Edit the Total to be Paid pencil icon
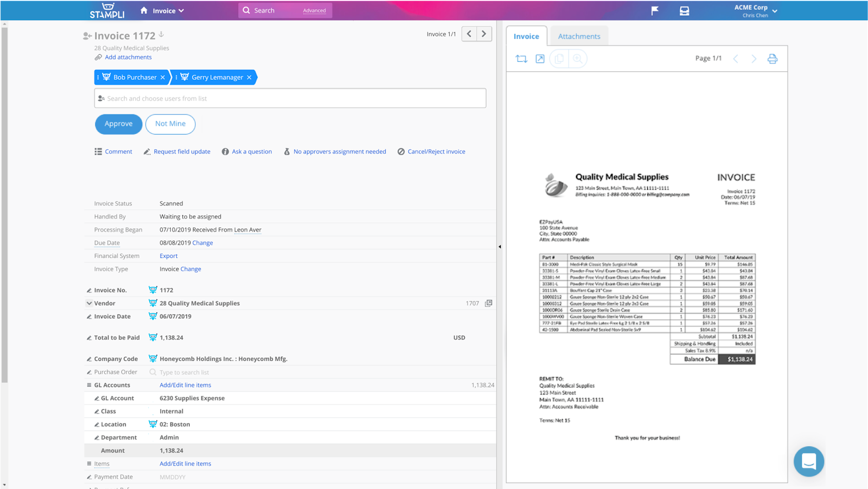The image size is (868, 489). [89, 338]
